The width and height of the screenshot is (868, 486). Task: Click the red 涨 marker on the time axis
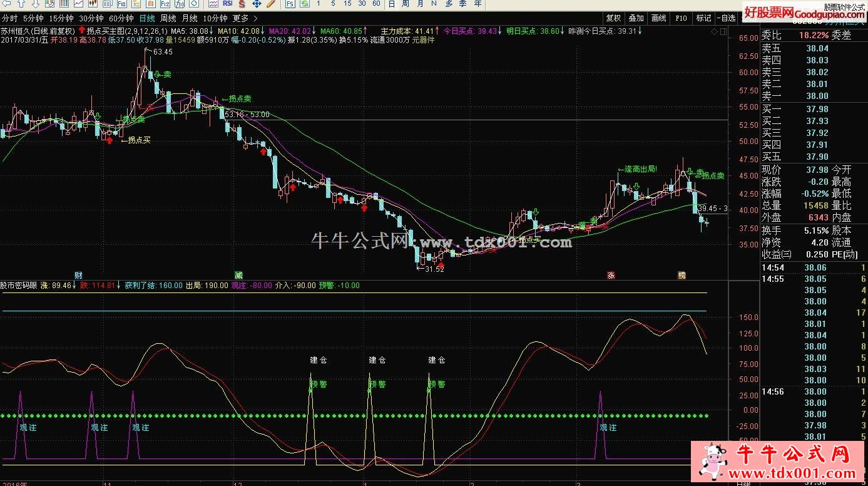tap(610, 275)
